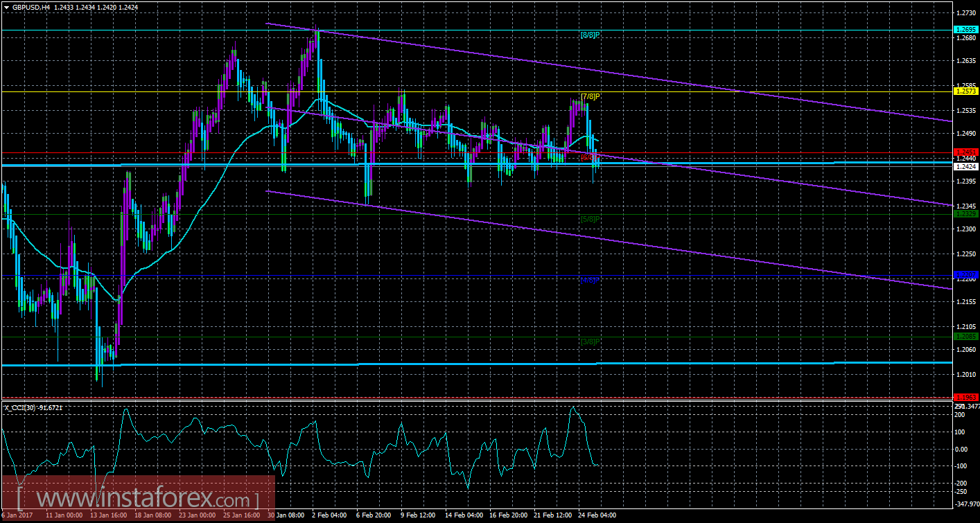
Task: Click the white 1.2424 current price tag
Action: pos(965,166)
